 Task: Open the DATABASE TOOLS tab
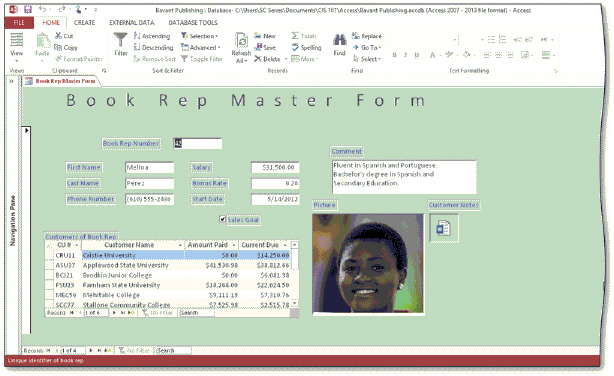(x=193, y=22)
